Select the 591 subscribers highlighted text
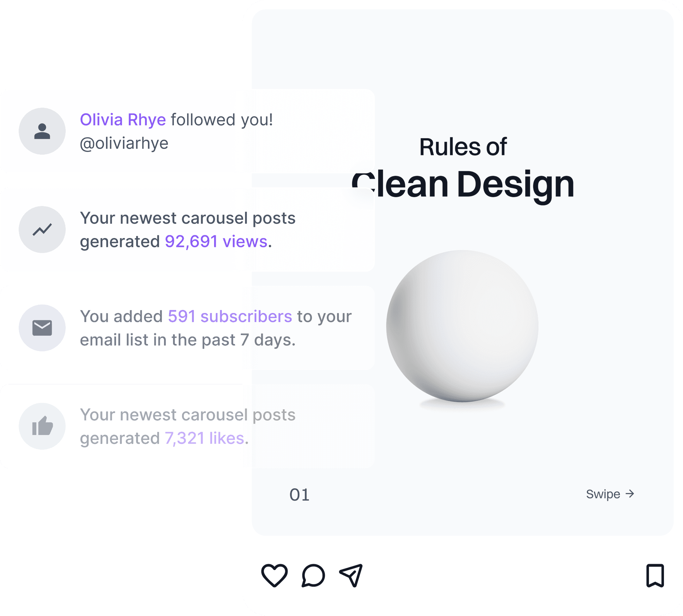 [229, 316]
